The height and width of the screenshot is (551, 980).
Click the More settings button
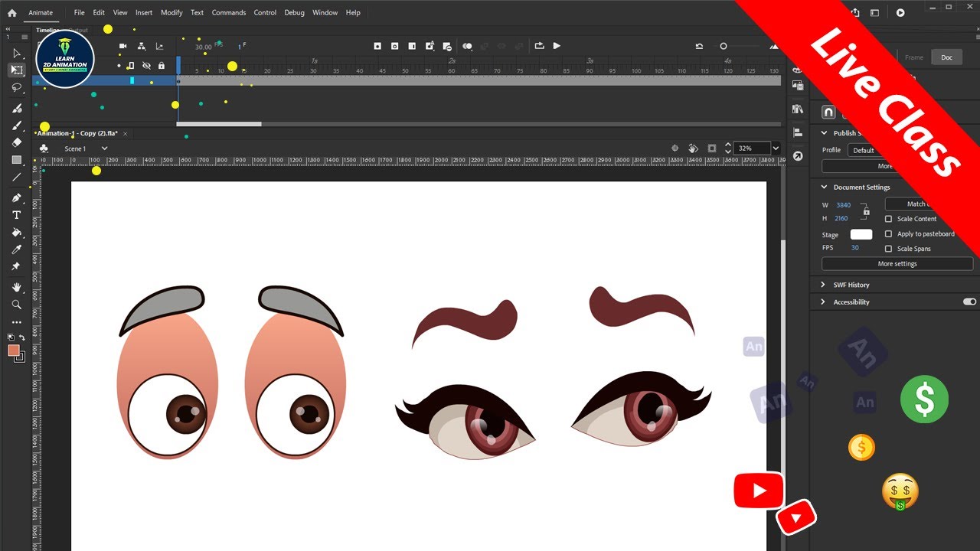[x=897, y=264]
